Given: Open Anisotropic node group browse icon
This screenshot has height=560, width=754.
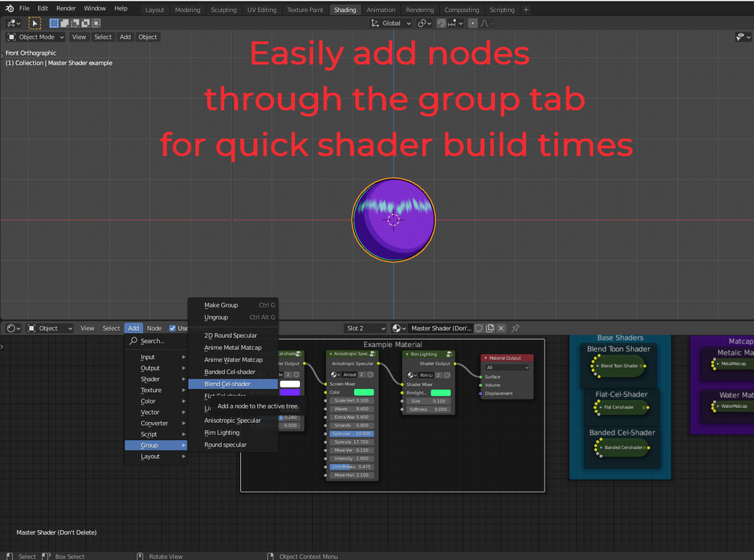Looking at the screenshot, I should [x=335, y=375].
